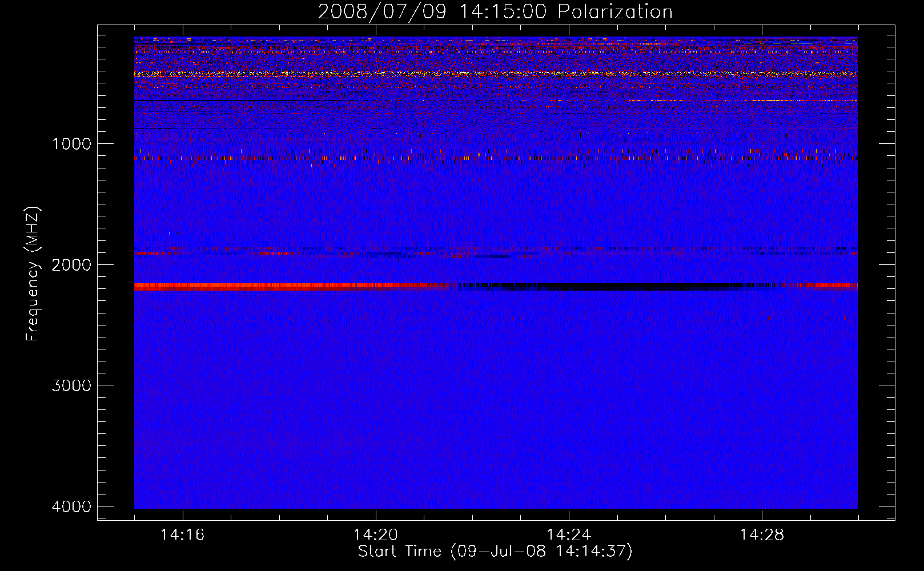The image size is (924, 571).
Task: Click the 14:28 time tick label
Action: tap(762, 535)
